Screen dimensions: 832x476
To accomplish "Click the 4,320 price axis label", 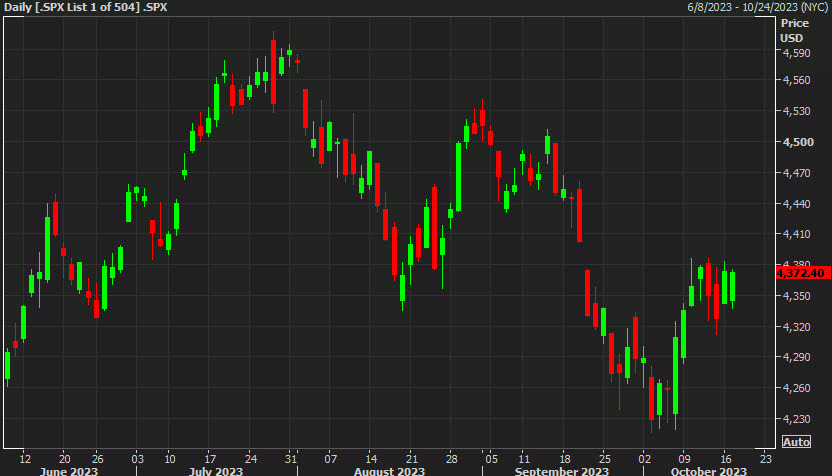I will click(796, 327).
